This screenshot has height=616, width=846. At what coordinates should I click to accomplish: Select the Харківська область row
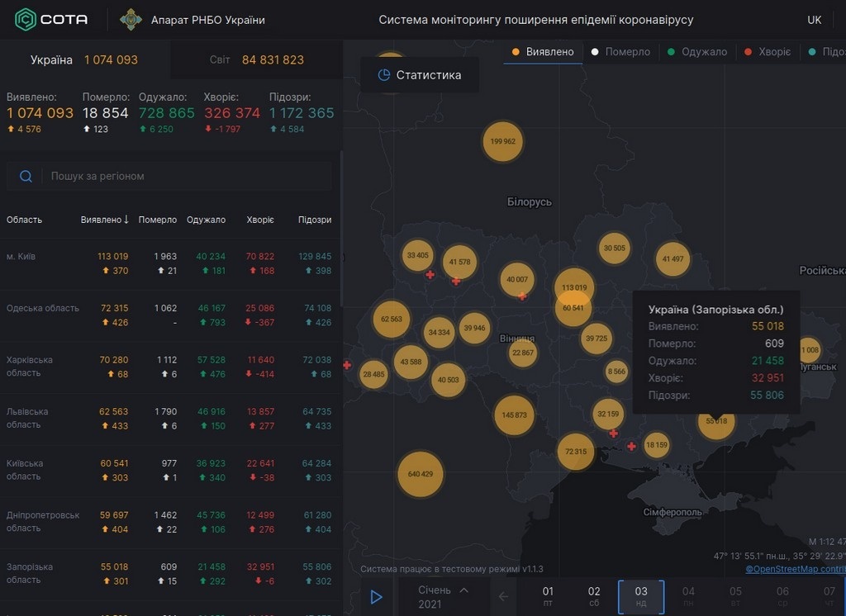click(170, 367)
